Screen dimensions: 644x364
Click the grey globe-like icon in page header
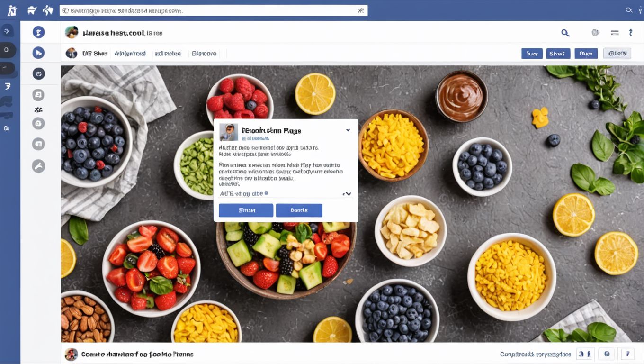click(595, 33)
